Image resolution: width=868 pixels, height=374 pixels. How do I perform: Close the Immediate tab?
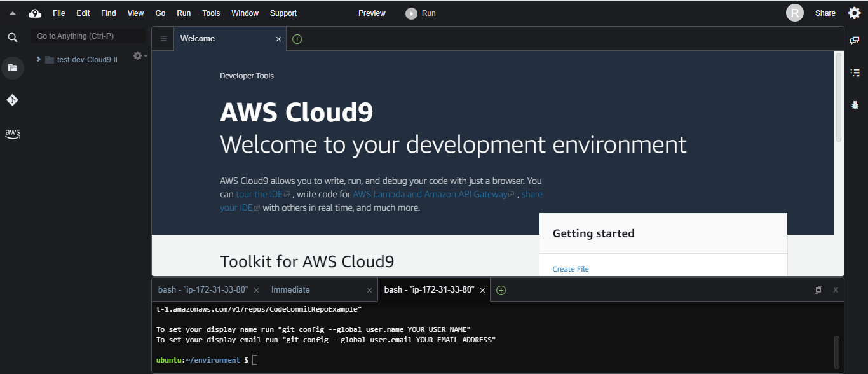click(369, 291)
